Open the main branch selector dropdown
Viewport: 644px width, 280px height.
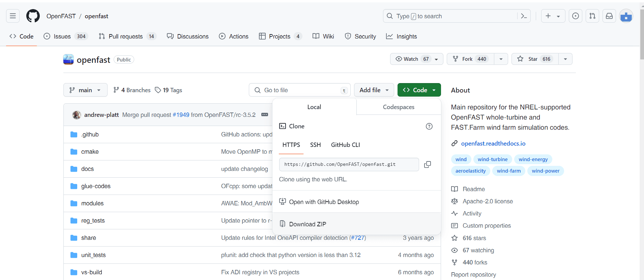click(85, 90)
